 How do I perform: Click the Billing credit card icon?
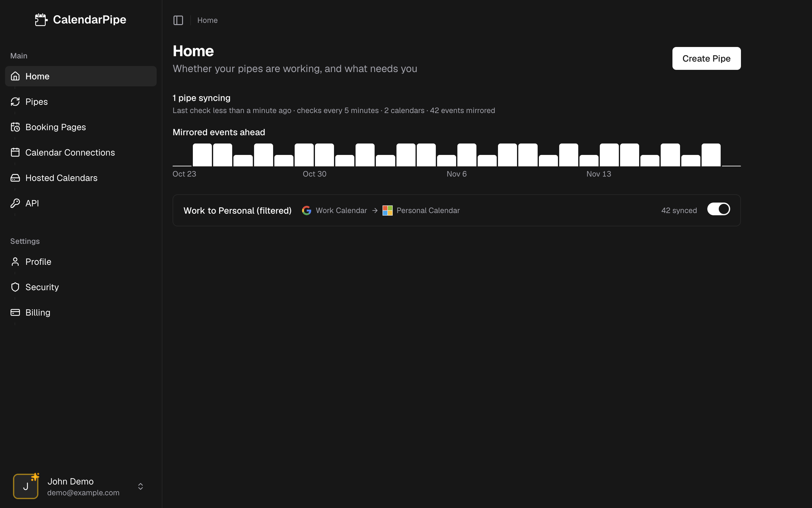click(15, 312)
